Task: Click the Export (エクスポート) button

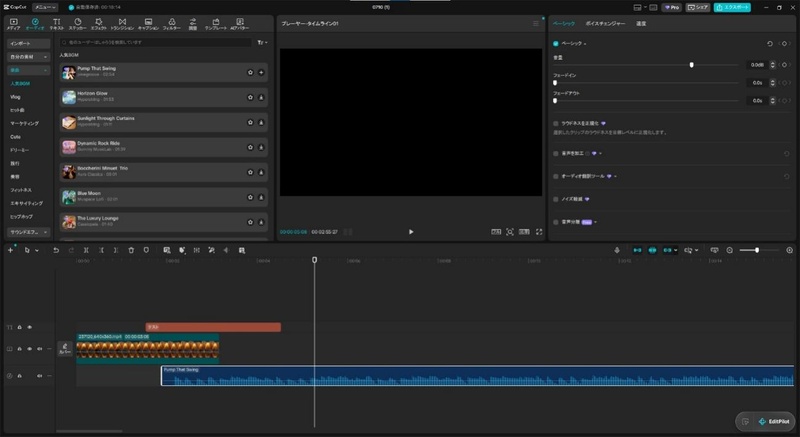Action: point(732,8)
